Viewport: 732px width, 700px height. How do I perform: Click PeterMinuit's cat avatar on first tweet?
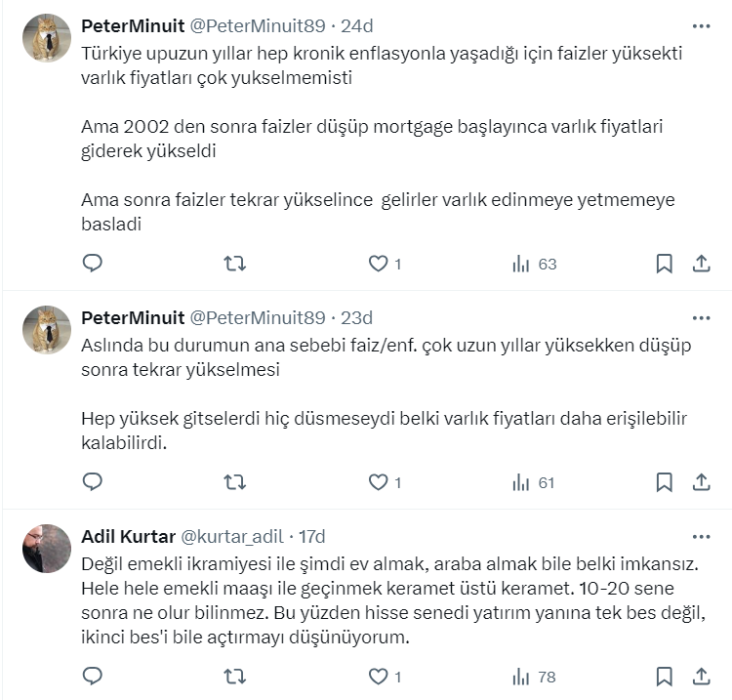click(47, 39)
